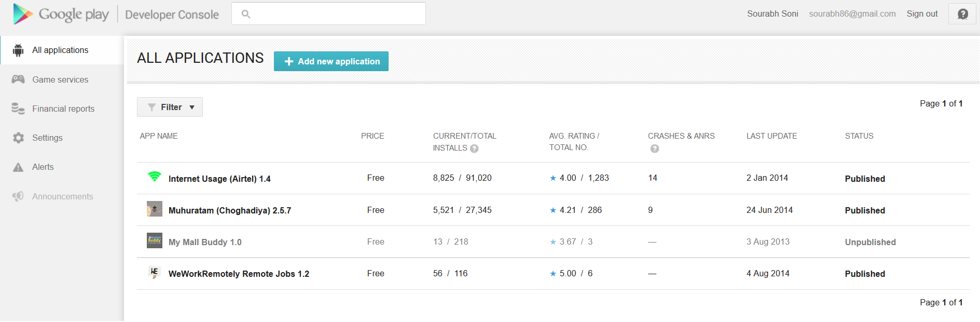Viewport: 980px width, 322px height.
Task: Click the WeWorkRemotely app icon
Action: click(x=155, y=273)
